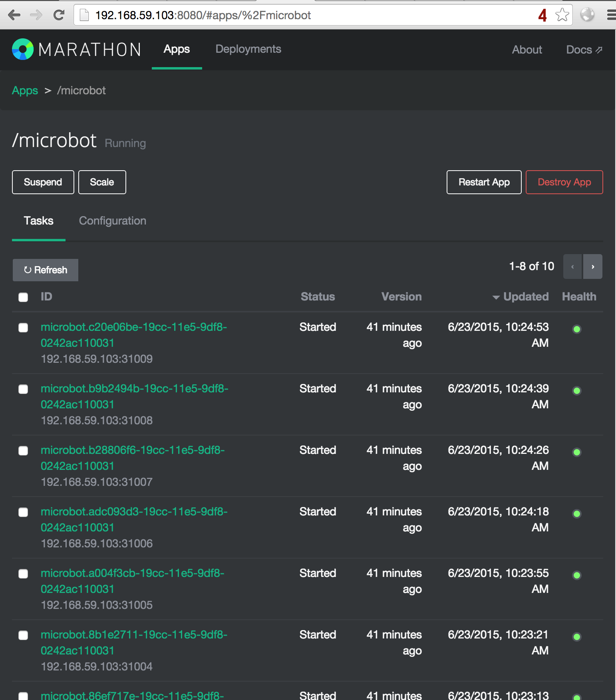
Task: Reload the page with refresh icon
Action: click(x=59, y=15)
